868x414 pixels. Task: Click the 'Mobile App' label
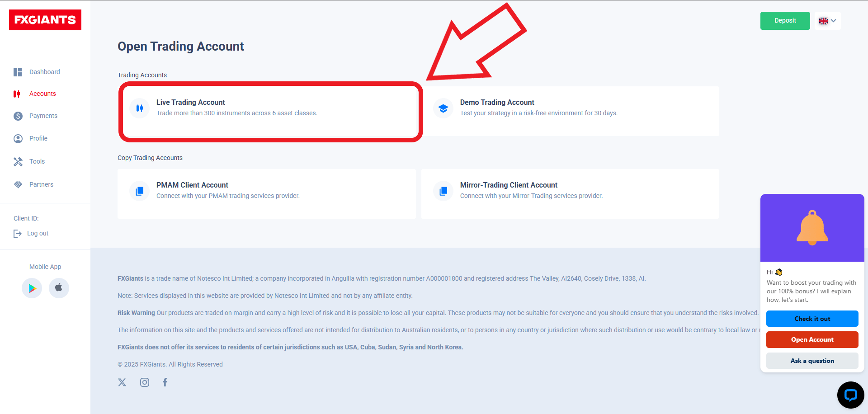45,267
